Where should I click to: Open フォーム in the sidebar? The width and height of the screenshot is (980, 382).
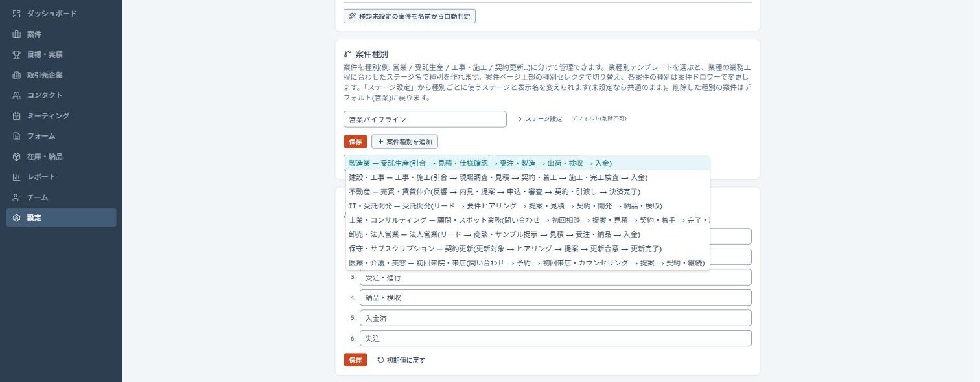pyautogui.click(x=61, y=136)
